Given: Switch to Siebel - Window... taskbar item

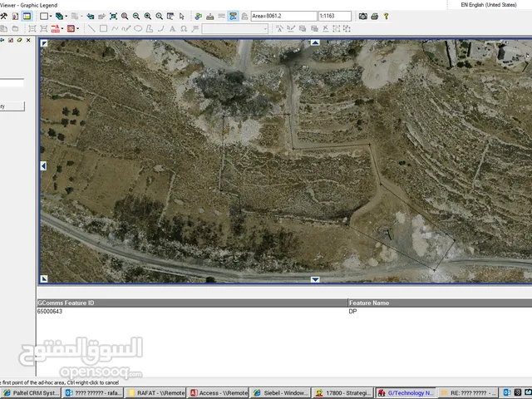Looking at the screenshot, I should click(281, 393).
